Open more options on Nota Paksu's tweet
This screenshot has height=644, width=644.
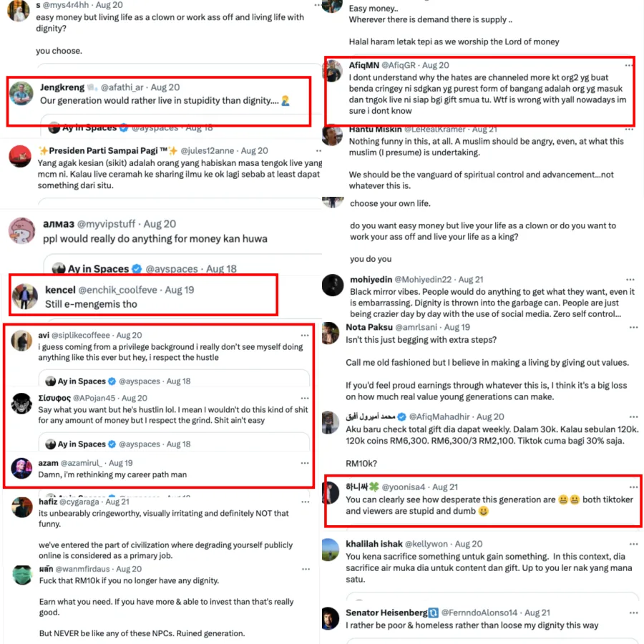633,327
